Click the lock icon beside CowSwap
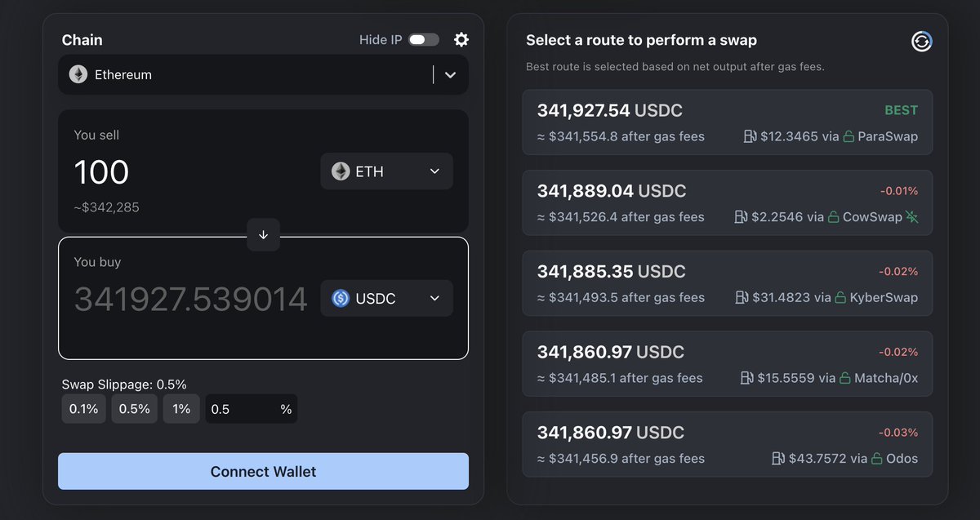The width and height of the screenshot is (980, 520). click(x=833, y=217)
